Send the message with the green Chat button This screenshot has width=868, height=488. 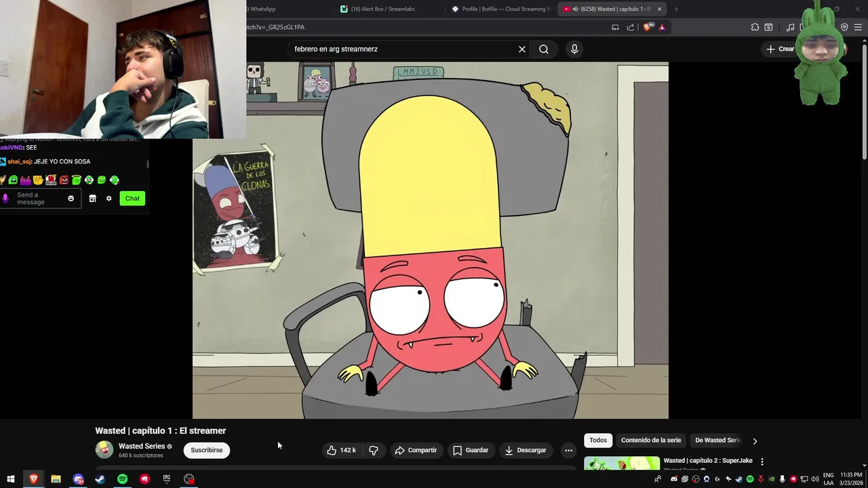click(x=132, y=199)
